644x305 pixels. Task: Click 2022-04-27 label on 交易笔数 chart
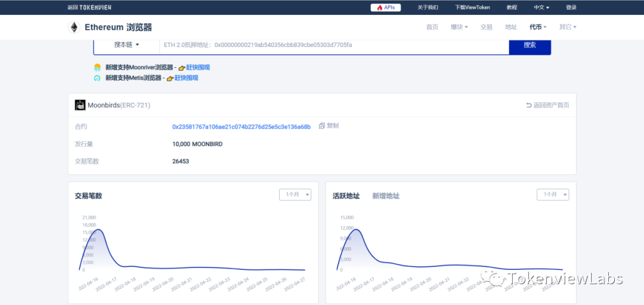pyautogui.click(x=295, y=283)
